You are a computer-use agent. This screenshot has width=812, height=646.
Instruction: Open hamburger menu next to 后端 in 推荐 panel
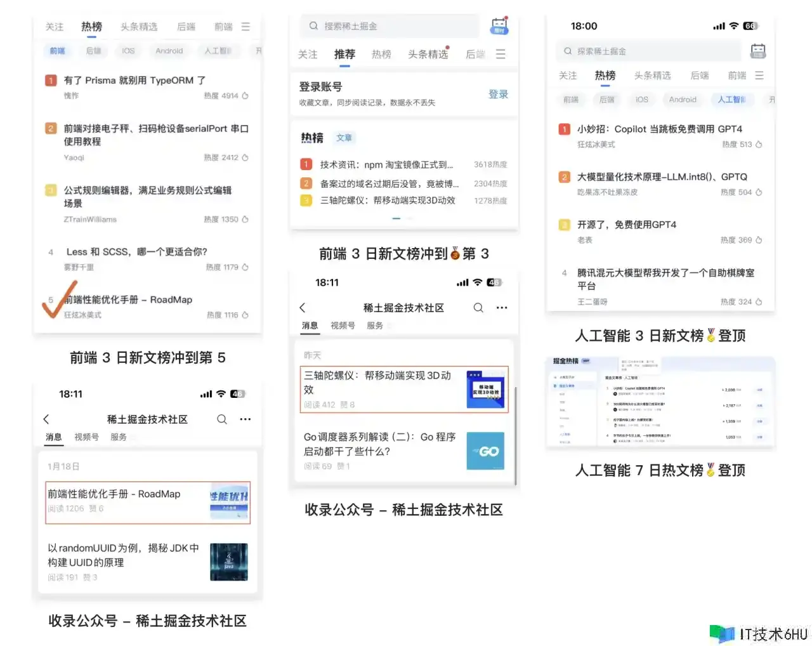pyautogui.click(x=501, y=55)
